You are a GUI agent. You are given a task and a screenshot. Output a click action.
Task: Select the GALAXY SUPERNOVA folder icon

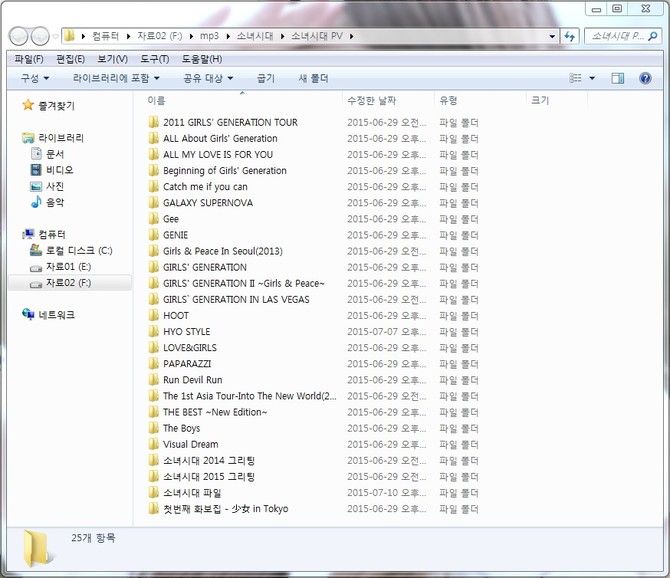(153, 202)
